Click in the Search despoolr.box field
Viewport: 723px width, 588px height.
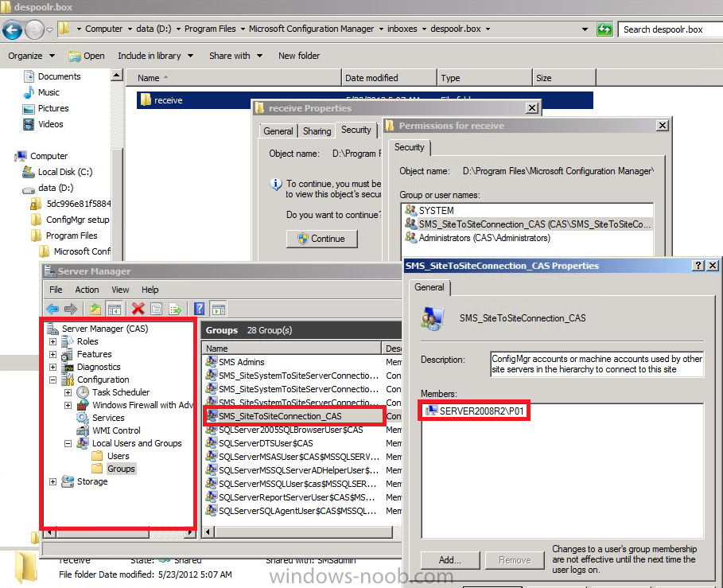click(x=670, y=29)
